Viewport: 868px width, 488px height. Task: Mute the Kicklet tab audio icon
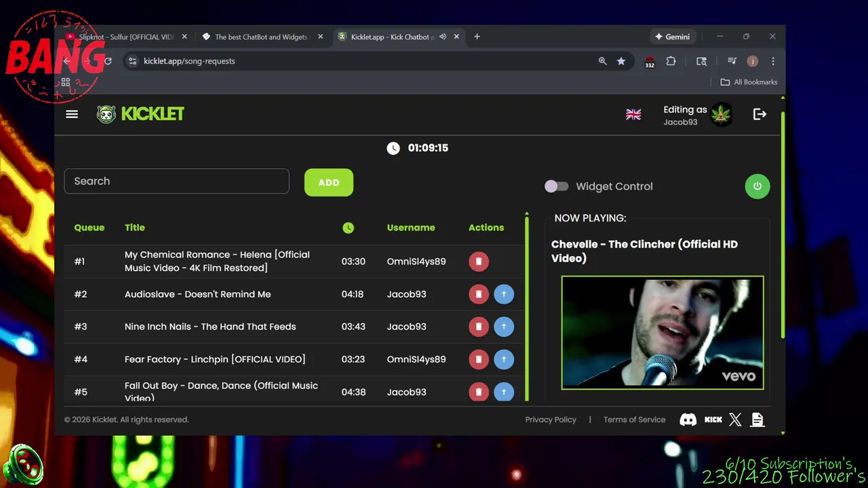(443, 37)
